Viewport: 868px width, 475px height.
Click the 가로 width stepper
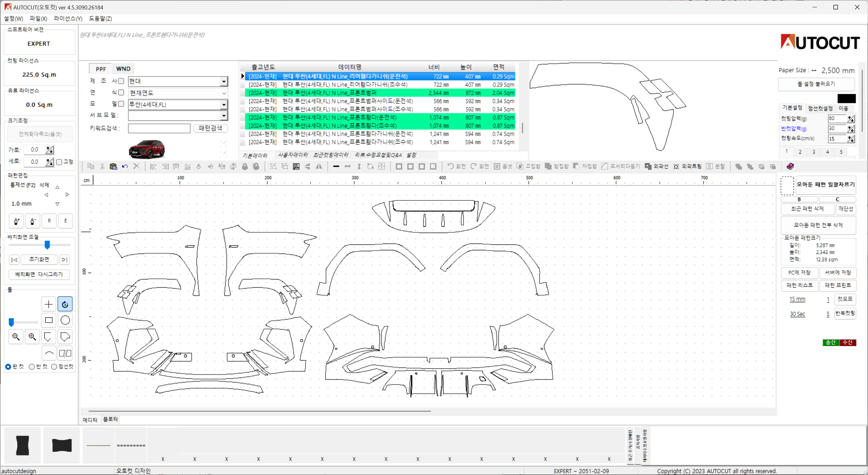(x=49, y=150)
